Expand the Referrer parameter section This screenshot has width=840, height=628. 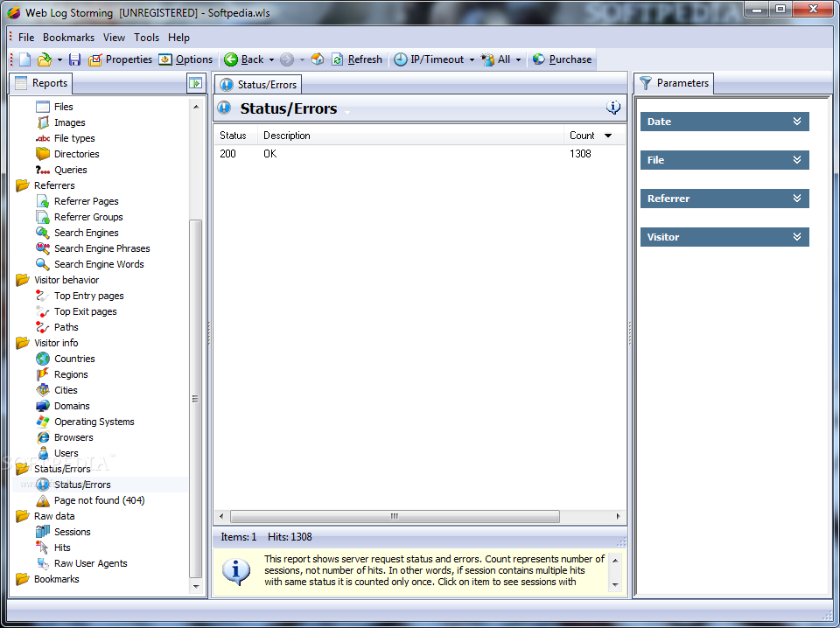[x=724, y=199]
